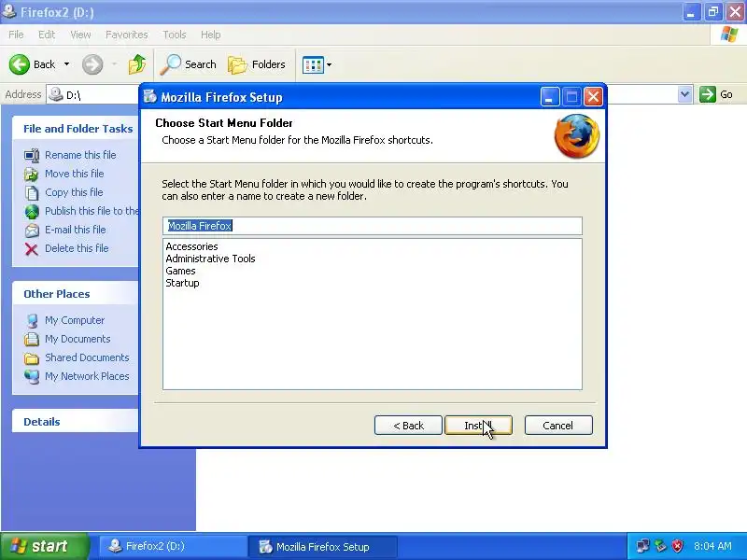Click the D:\ drive icon in address bar

56,94
